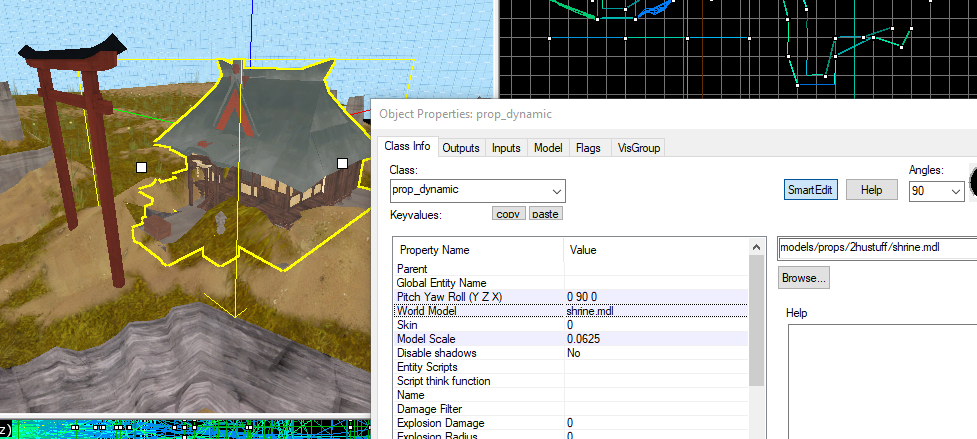The height and width of the screenshot is (439, 977).
Task: Click the Property Name column header
Action: pos(479,250)
